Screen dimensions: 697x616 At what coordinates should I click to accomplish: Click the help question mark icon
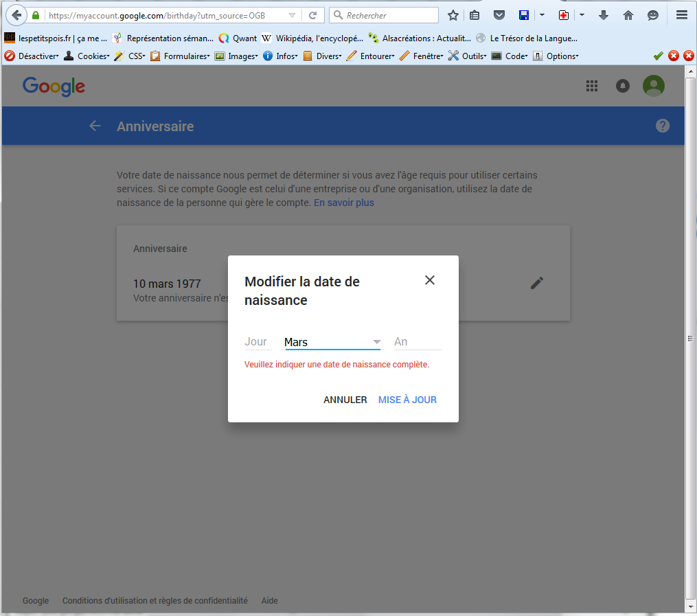[x=663, y=126]
